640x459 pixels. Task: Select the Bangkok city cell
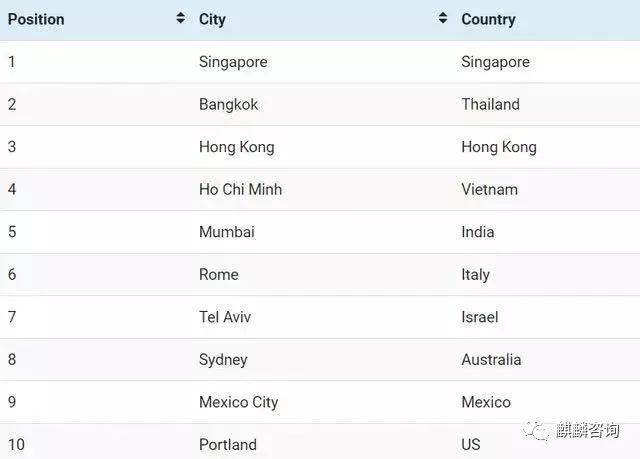pyautogui.click(x=228, y=104)
